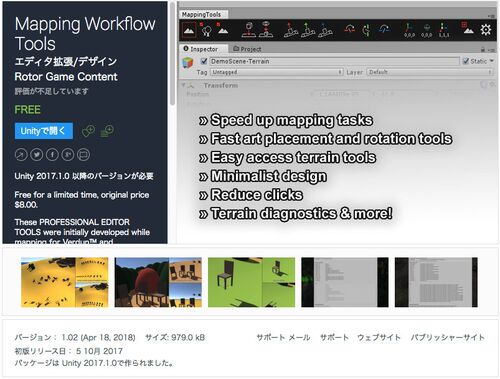Click the reset scale 1,1,1 icon
This screenshot has height=379, width=500.
[x=444, y=30]
